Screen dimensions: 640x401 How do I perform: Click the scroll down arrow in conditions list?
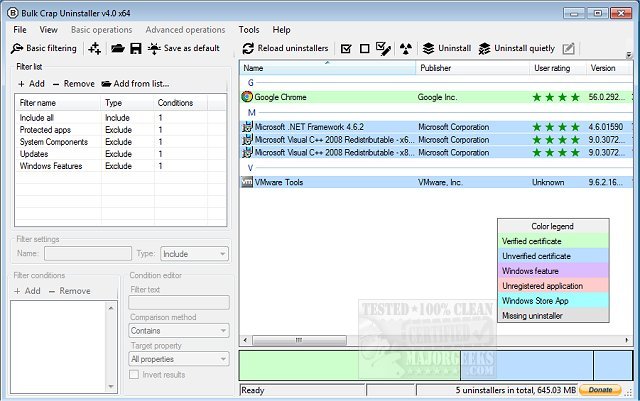pyautogui.click(x=111, y=386)
